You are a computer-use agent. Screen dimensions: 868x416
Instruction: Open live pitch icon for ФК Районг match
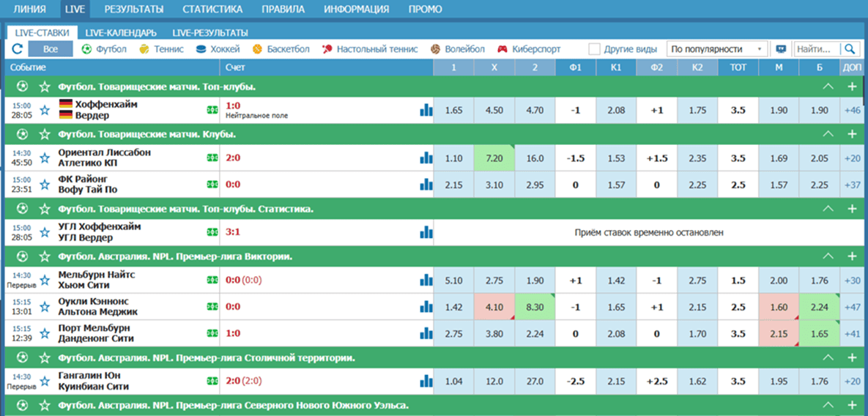point(212,185)
